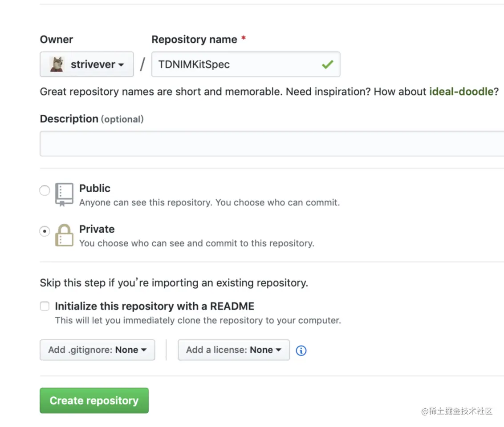Click the Initialize this repository with a README label
Viewport: 504px width, 427px height.
tap(154, 306)
